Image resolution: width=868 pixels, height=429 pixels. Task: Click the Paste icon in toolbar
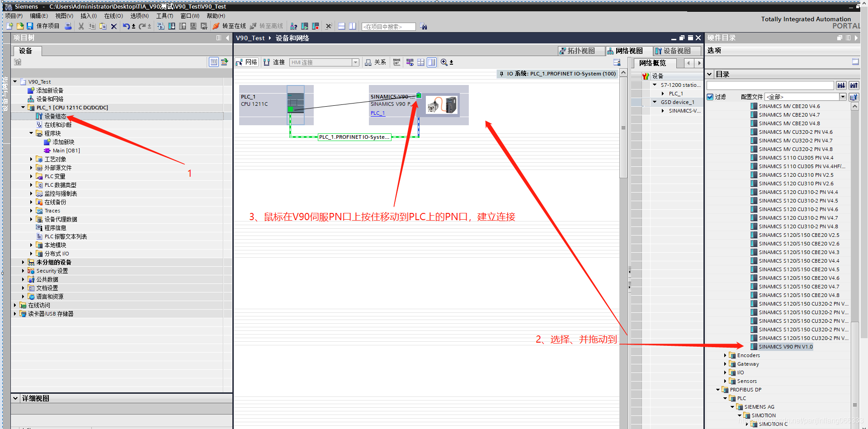point(103,26)
